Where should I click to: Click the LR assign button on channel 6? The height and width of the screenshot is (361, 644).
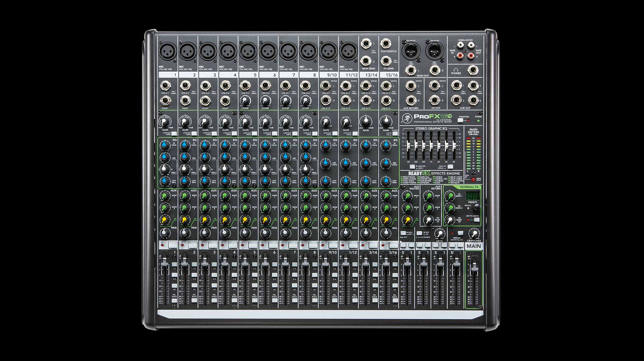[275, 285]
